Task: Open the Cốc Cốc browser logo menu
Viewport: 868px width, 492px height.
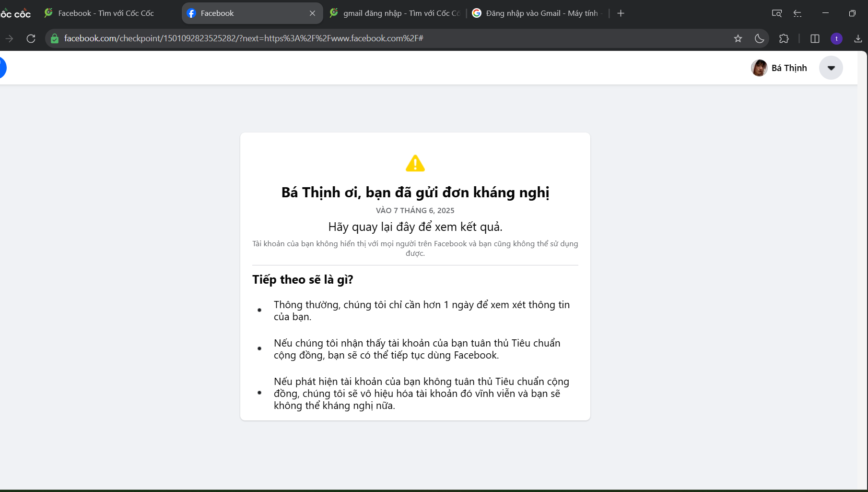Action: coord(15,13)
